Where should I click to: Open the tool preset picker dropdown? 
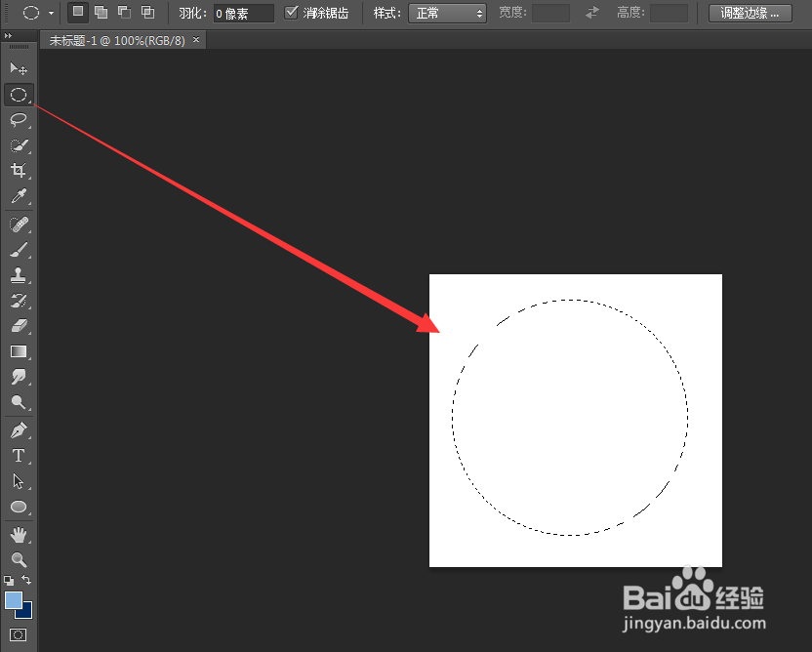(x=52, y=13)
